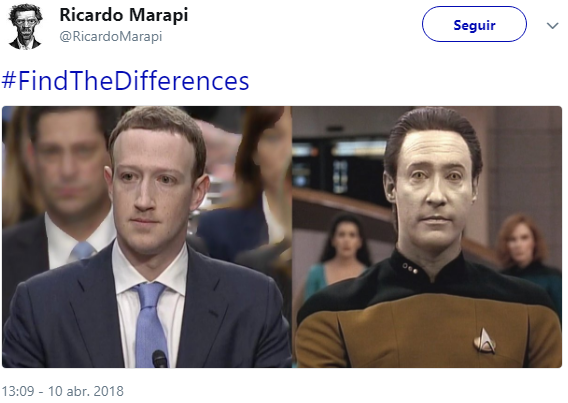
Task: Open the @RicardoMarapi handle link
Action: tap(111, 37)
